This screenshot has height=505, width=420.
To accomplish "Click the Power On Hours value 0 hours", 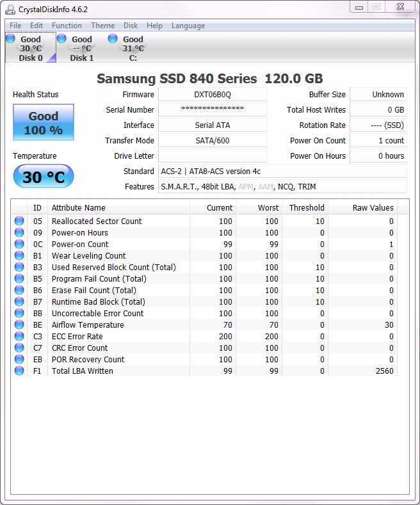I will point(378,156).
